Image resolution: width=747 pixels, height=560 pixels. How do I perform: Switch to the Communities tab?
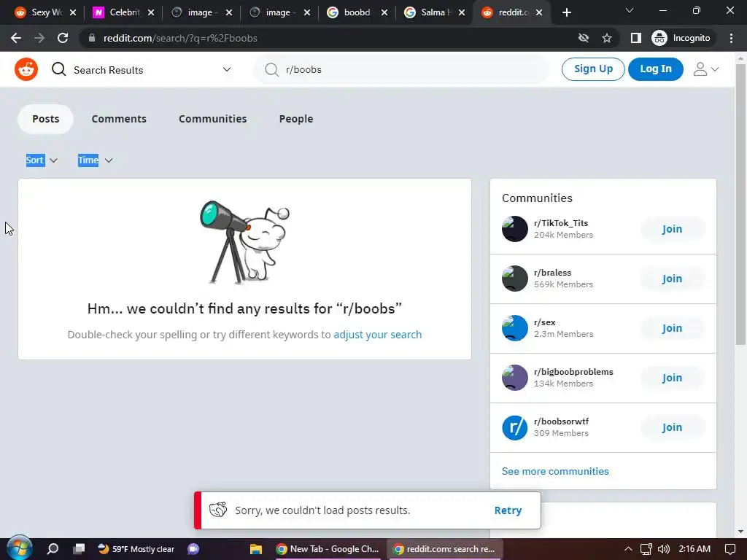[213, 119]
